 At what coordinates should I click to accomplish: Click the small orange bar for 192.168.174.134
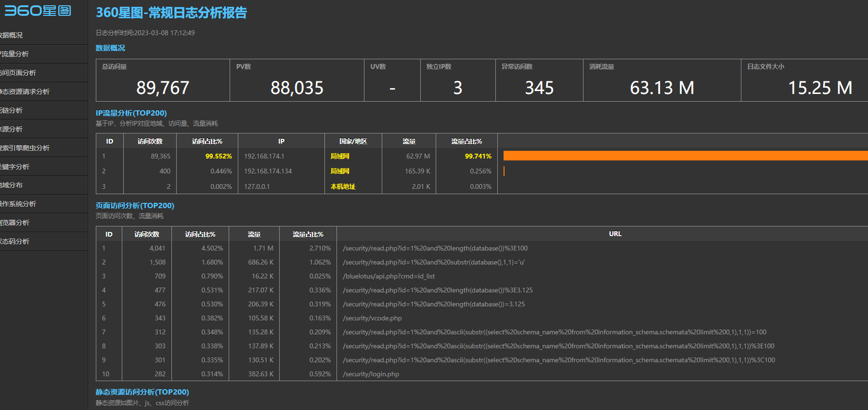504,171
